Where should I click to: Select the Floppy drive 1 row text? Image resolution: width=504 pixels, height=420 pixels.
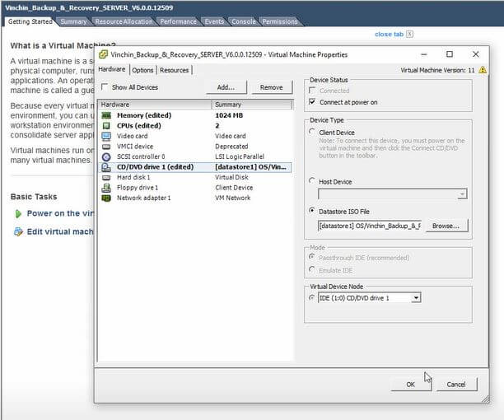coord(138,188)
